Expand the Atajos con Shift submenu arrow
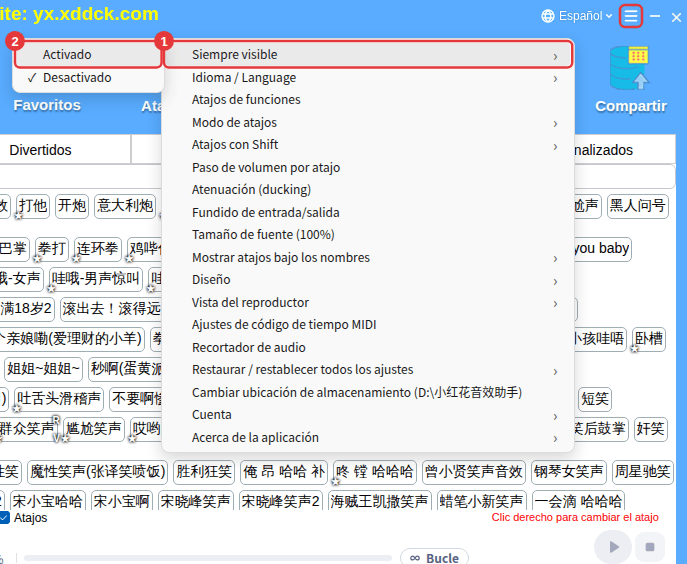This screenshot has height=564, width=687. pyautogui.click(x=555, y=146)
